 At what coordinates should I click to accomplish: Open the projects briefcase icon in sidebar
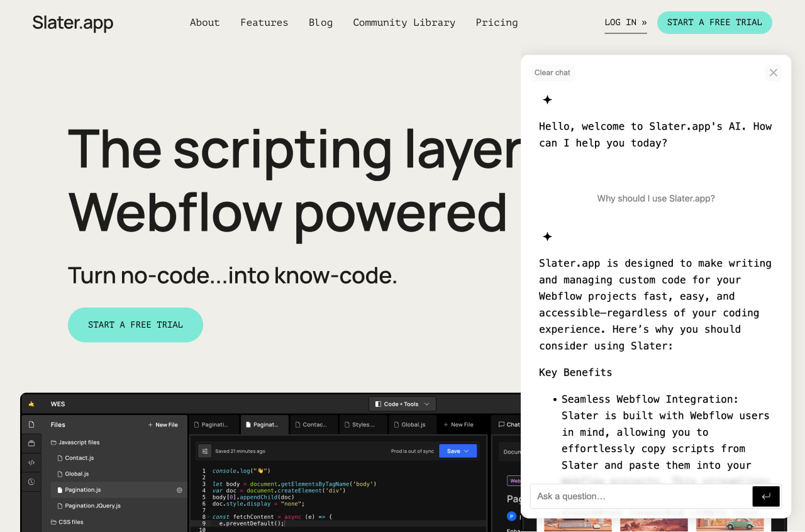tap(31, 443)
